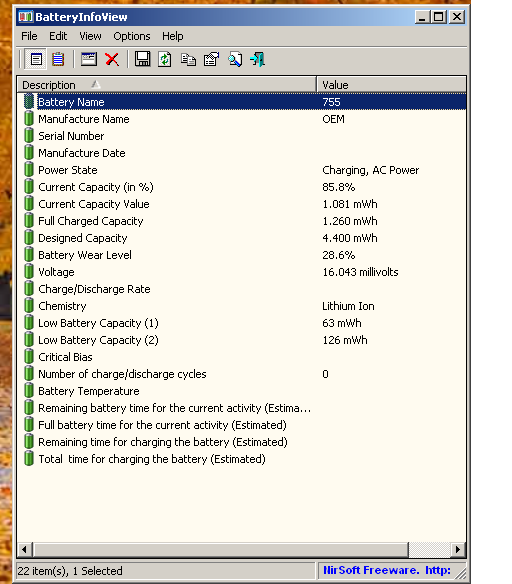This screenshot has height=584, width=512.
Task: Click the horizontal scrollbar right arrow
Action: tap(458, 549)
